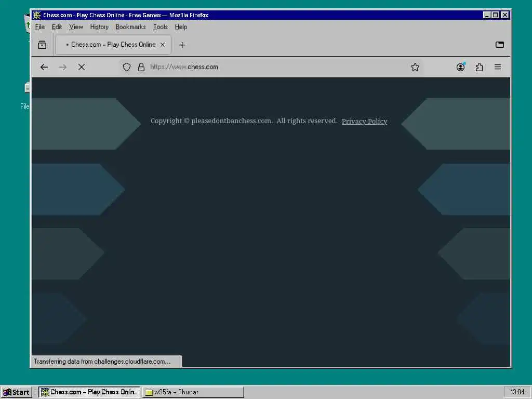
Task: Select the Chess.com – Play Chess Online tab
Action: click(x=113, y=45)
